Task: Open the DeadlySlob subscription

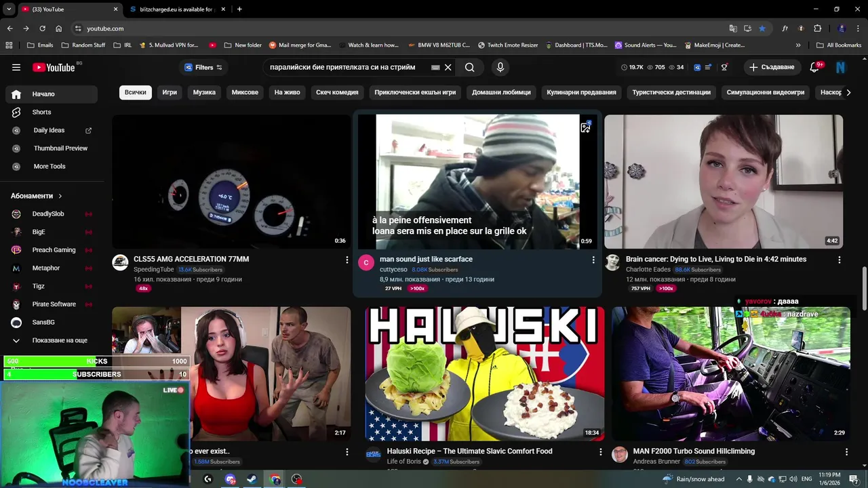Action: [51, 213]
